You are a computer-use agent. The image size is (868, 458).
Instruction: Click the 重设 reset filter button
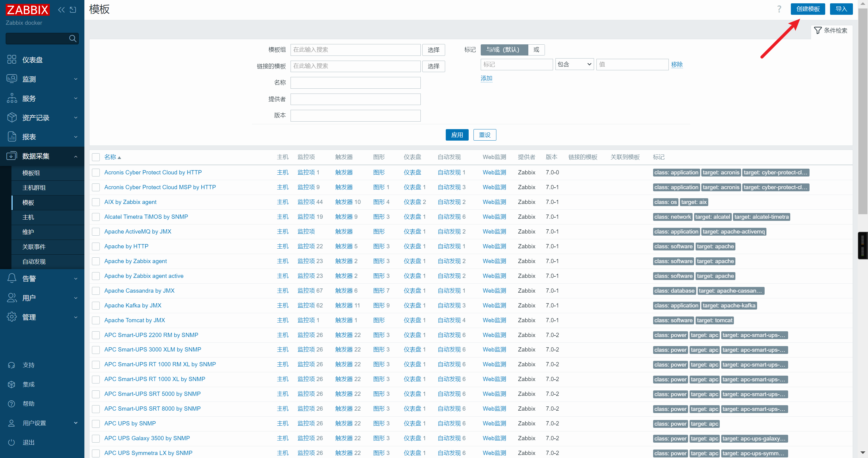(x=485, y=135)
